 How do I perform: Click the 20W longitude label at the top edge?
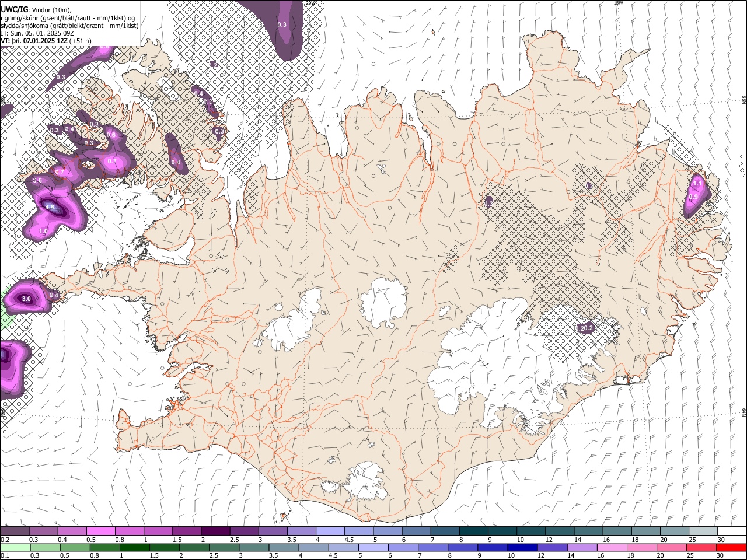click(310, 3)
